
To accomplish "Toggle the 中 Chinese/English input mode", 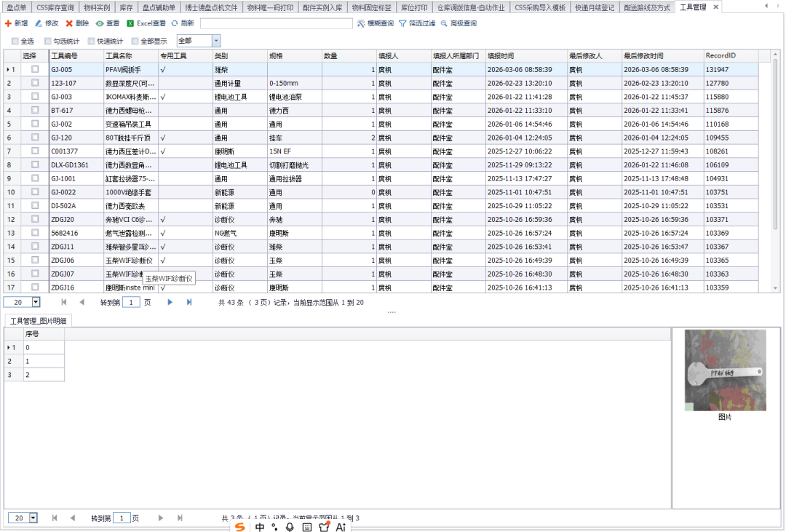I will [x=260, y=527].
